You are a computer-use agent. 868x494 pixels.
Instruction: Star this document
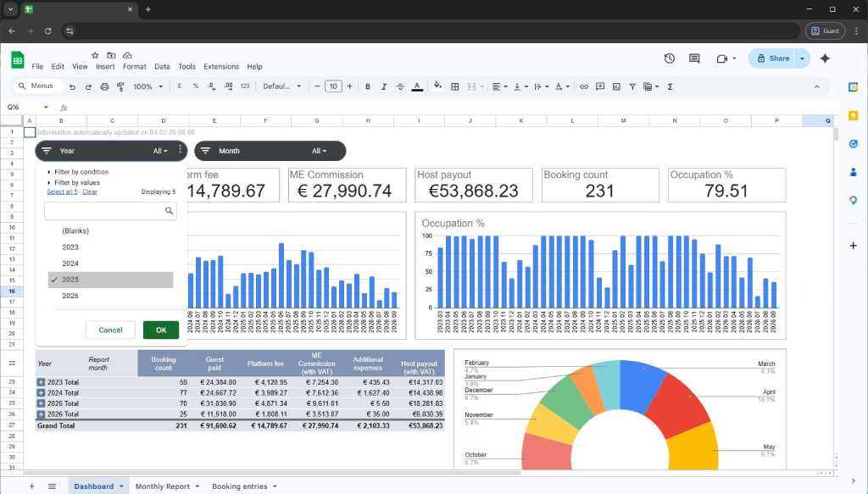95,55
